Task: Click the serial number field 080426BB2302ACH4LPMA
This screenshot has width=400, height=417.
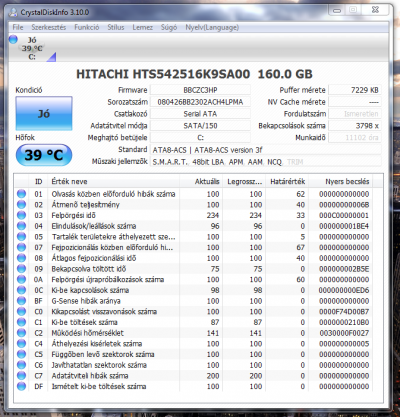Action: click(x=200, y=102)
